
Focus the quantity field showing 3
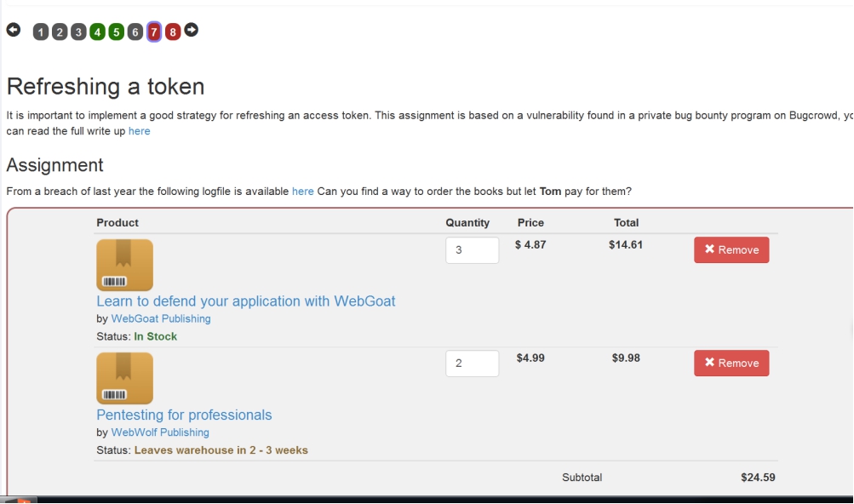(473, 250)
